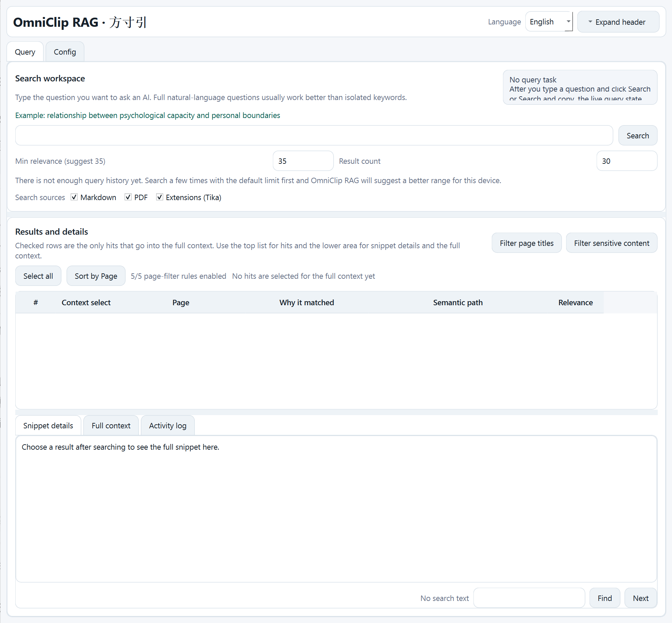Image resolution: width=672 pixels, height=623 pixels.
Task: Open the Full context tab
Action: point(111,426)
